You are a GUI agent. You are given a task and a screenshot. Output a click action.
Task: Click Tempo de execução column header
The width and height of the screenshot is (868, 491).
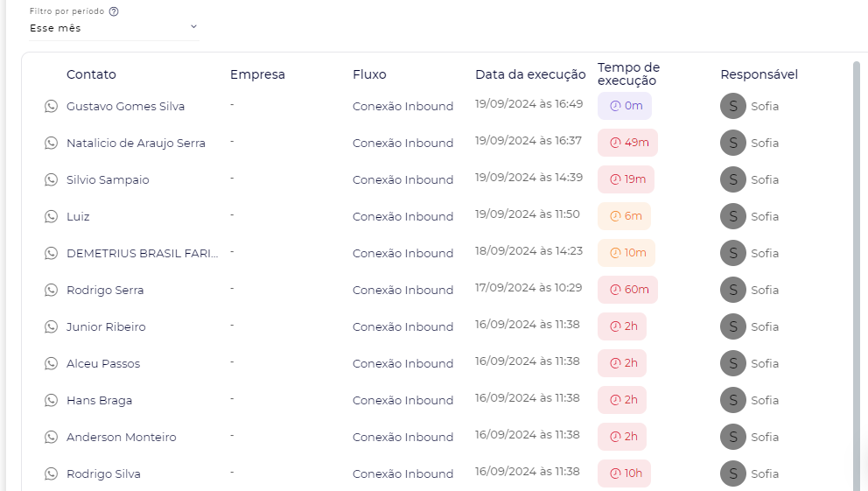click(628, 74)
